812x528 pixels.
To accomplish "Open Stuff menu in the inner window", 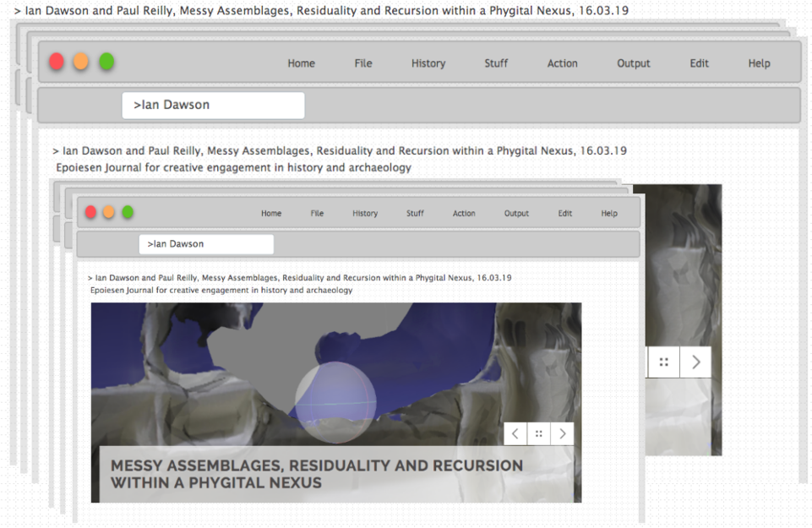I will pos(415,213).
